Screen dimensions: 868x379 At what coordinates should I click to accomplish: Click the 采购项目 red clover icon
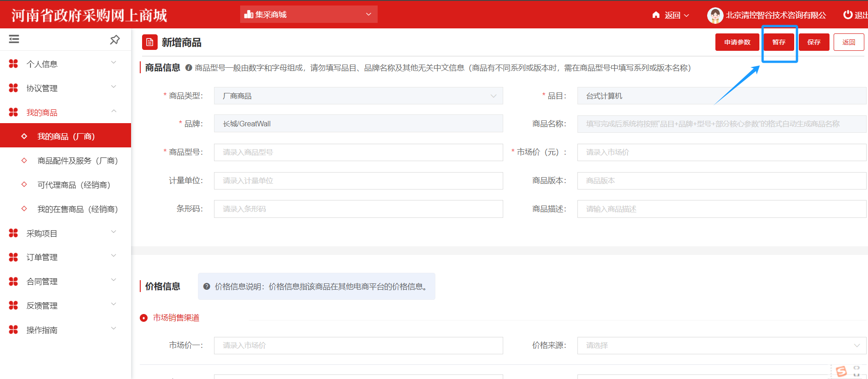[13, 233]
